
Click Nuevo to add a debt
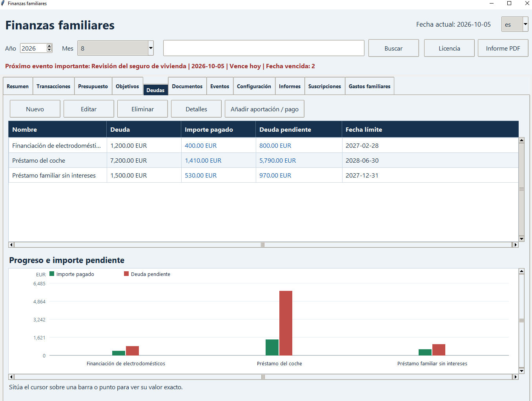[35, 109]
